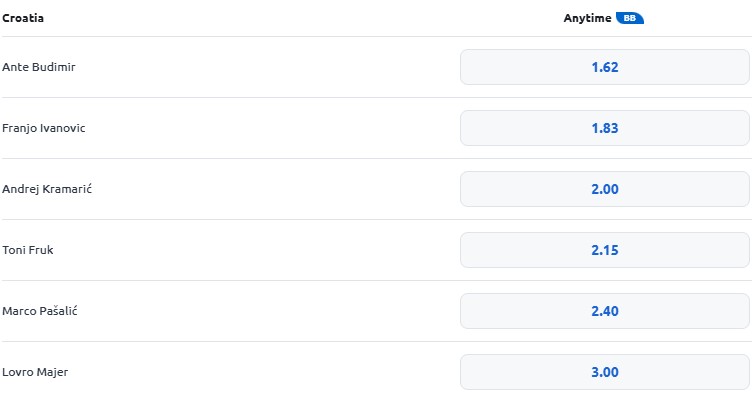The height and width of the screenshot is (401, 752).
Task: Click the Croatia team heading
Action: (23, 18)
